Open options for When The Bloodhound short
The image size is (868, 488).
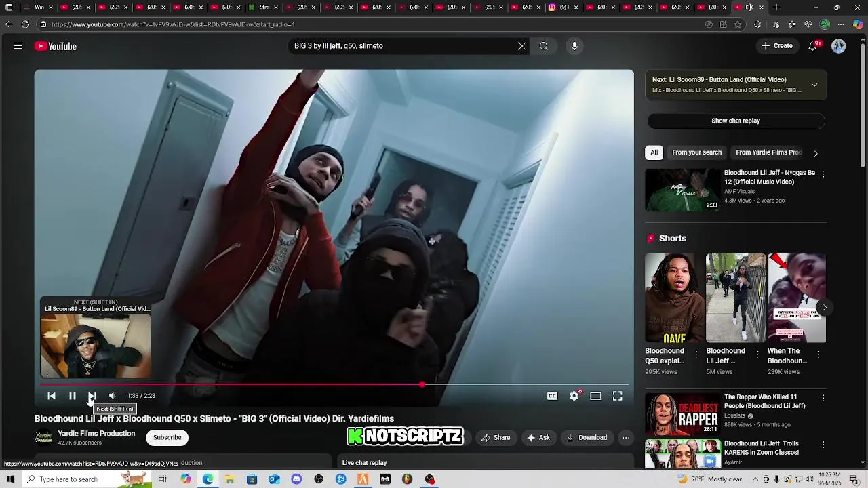(818, 354)
